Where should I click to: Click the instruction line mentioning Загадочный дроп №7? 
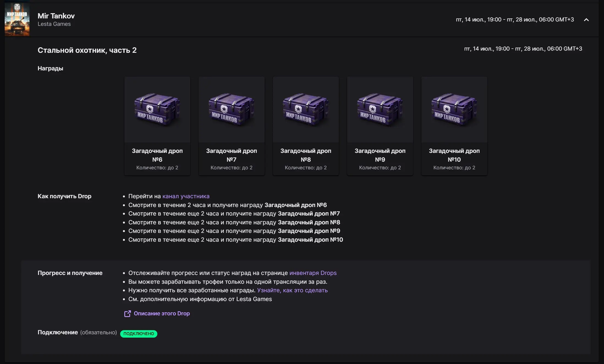(234, 214)
